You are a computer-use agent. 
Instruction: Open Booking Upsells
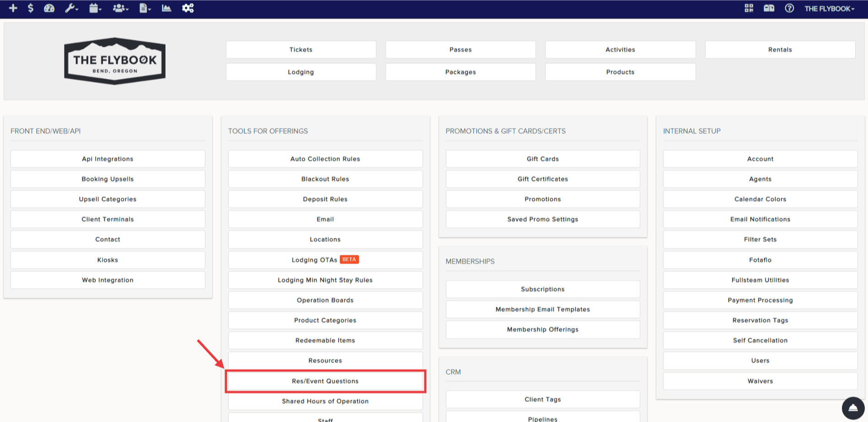(108, 179)
